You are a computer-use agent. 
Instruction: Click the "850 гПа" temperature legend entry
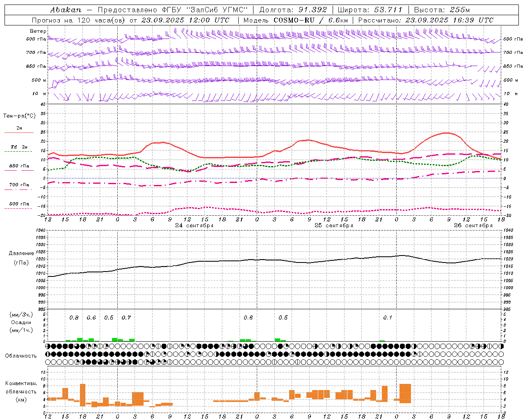[x=19, y=166]
